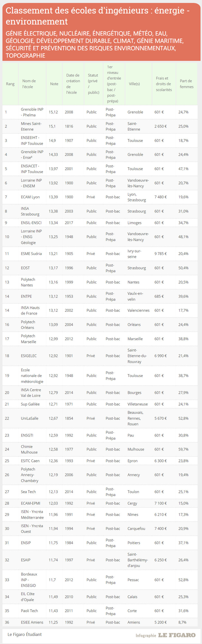Viewport: 202px width, 644px height.
Task: Select the "Statut (privé / public)" header
Action: point(93,84)
